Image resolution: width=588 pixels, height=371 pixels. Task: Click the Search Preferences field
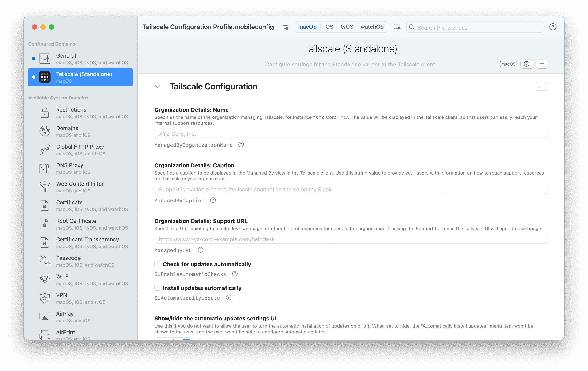464,27
